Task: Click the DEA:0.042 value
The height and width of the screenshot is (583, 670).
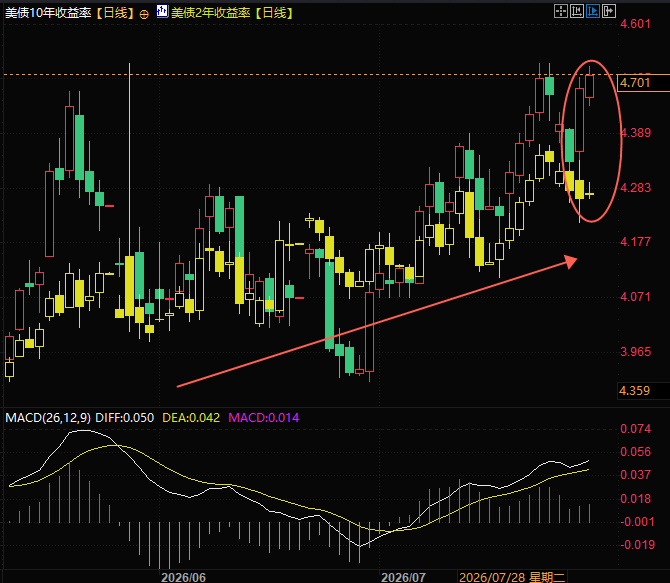Action: tap(191, 418)
